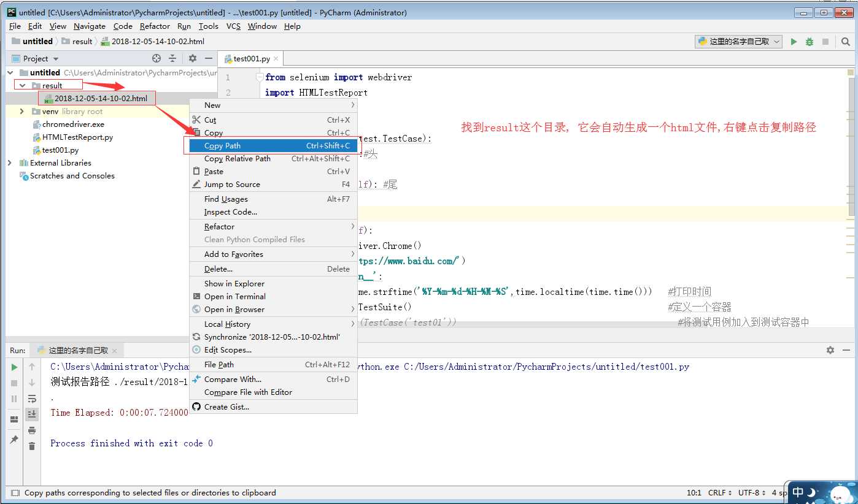
Task: Rerun with the Run panel green arrow
Action: pyautogui.click(x=14, y=367)
